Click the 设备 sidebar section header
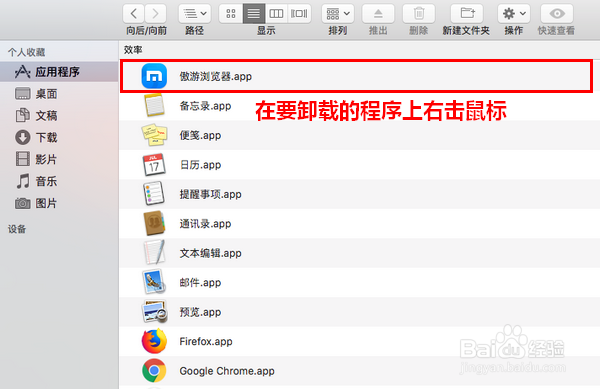 pyautogui.click(x=17, y=229)
